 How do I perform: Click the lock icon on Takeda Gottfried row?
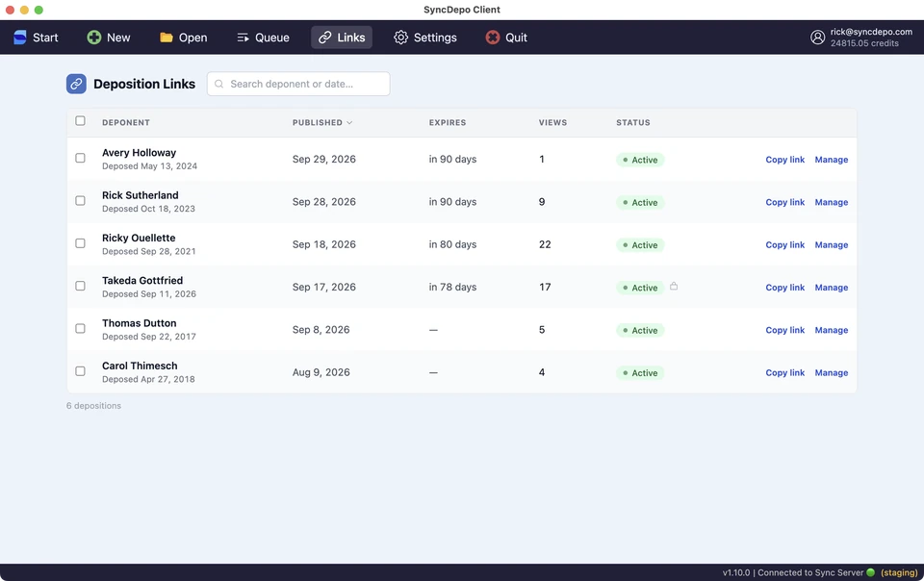[x=674, y=286]
